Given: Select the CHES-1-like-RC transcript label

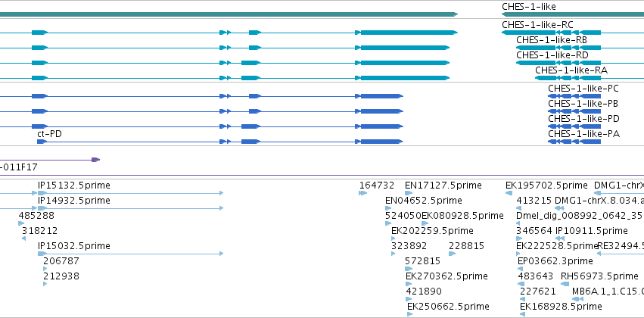Looking at the screenshot, I should 537,25.
